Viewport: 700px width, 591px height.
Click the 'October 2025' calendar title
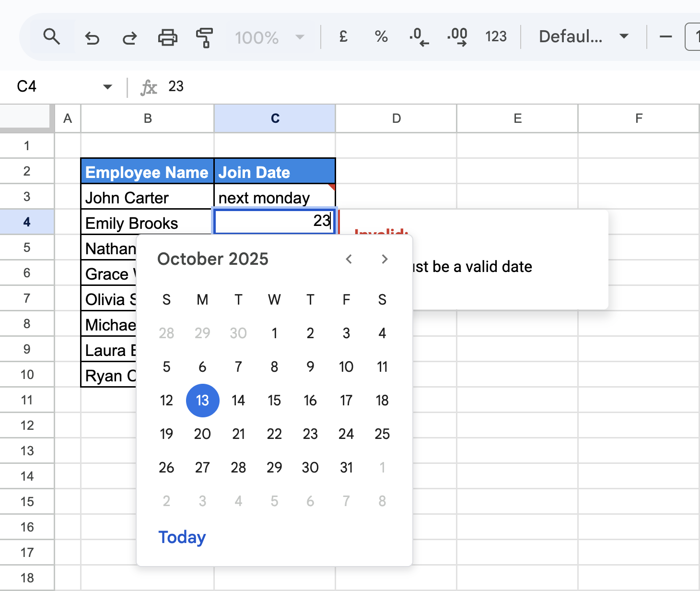pos(213,259)
